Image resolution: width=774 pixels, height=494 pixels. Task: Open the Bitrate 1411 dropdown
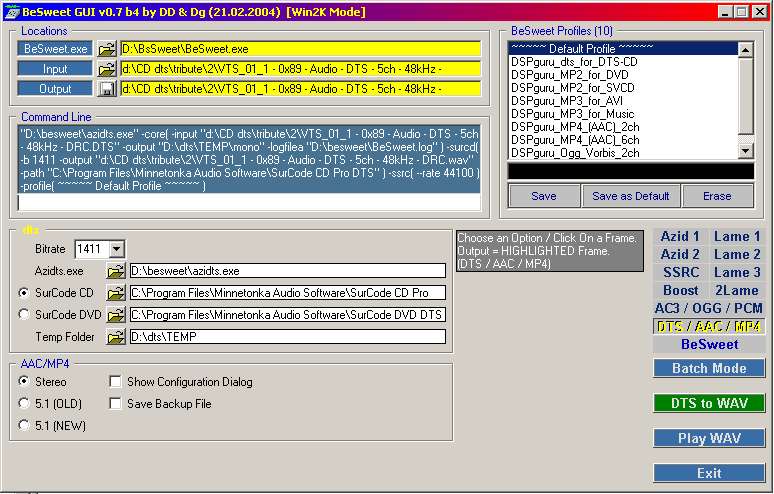click(116, 249)
